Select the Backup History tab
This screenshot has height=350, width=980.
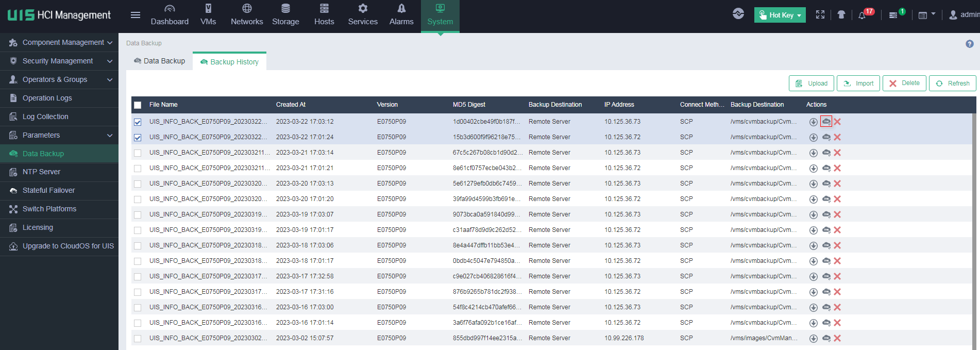[x=229, y=62]
